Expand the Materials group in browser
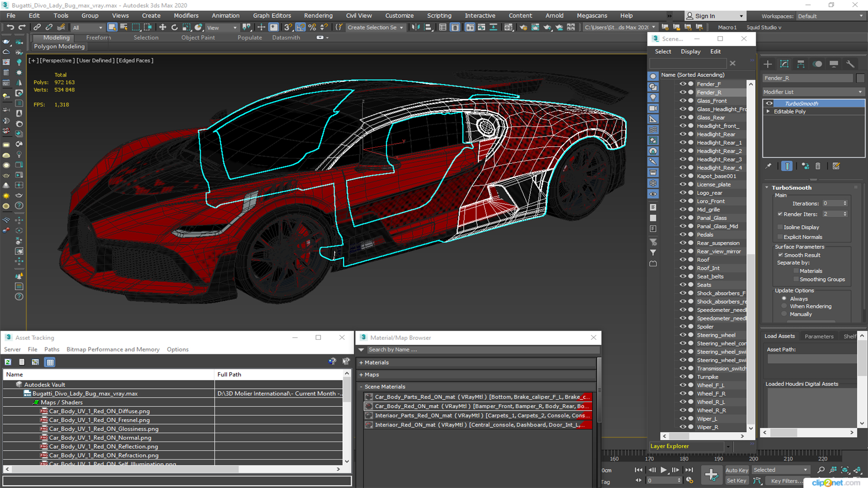The image size is (868, 488). point(361,362)
